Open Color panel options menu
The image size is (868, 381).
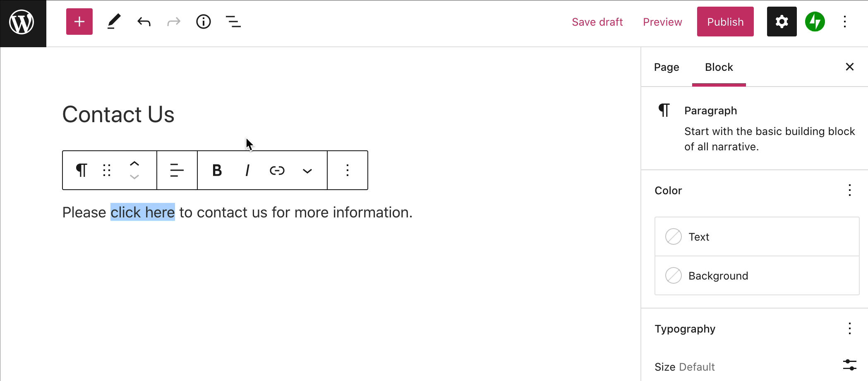pyautogui.click(x=849, y=190)
